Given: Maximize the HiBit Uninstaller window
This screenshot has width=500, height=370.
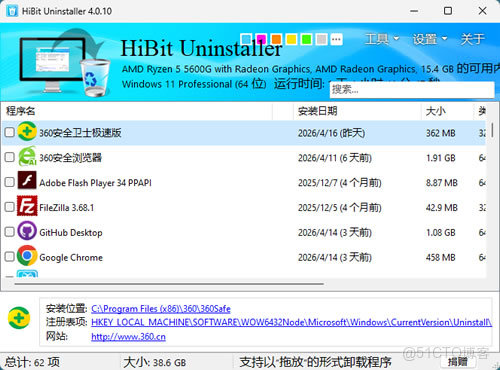Looking at the screenshot, I should point(448,11).
